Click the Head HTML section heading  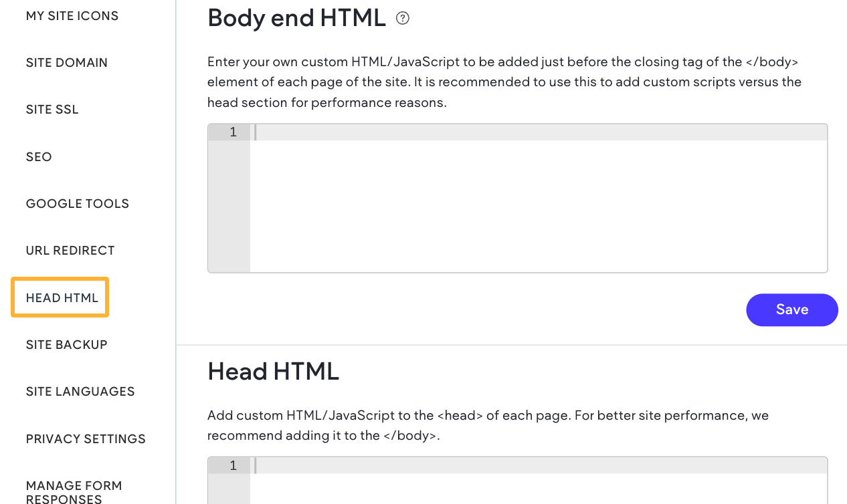tap(273, 371)
